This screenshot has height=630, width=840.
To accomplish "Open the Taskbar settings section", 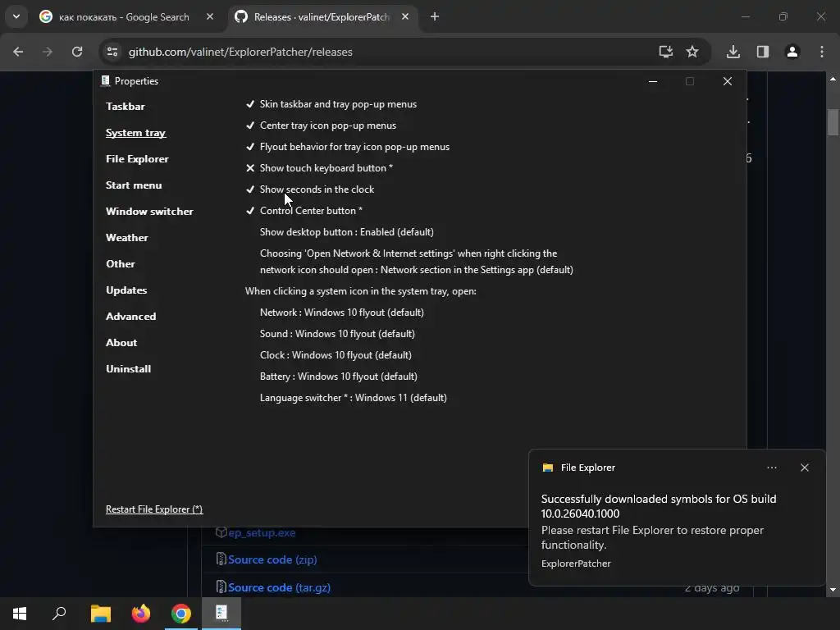I will (x=126, y=106).
